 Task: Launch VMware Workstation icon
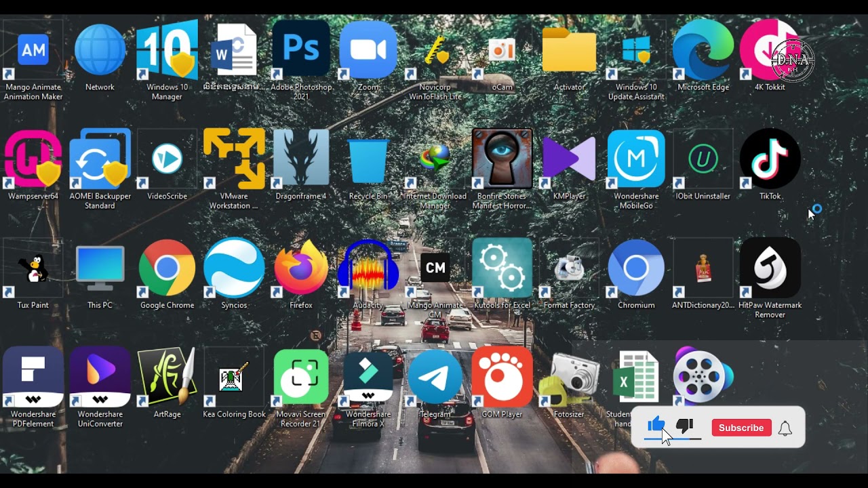point(234,160)
